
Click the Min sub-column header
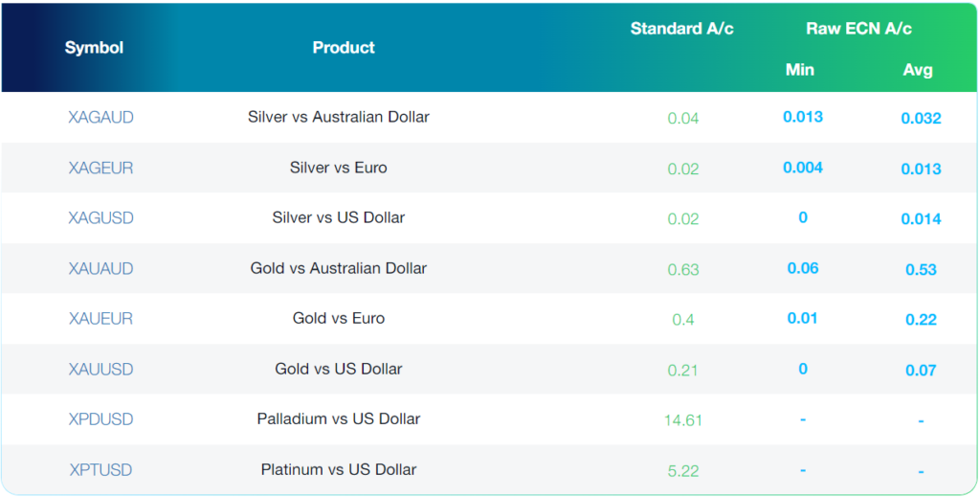tap(799, 69)
